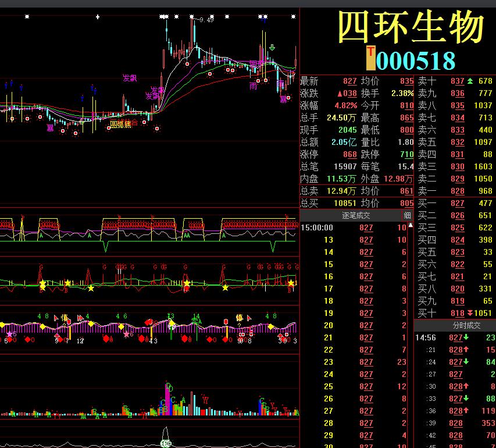Select the 卖八 835 order row
496x448 pixels.
(x=455, y=105)
